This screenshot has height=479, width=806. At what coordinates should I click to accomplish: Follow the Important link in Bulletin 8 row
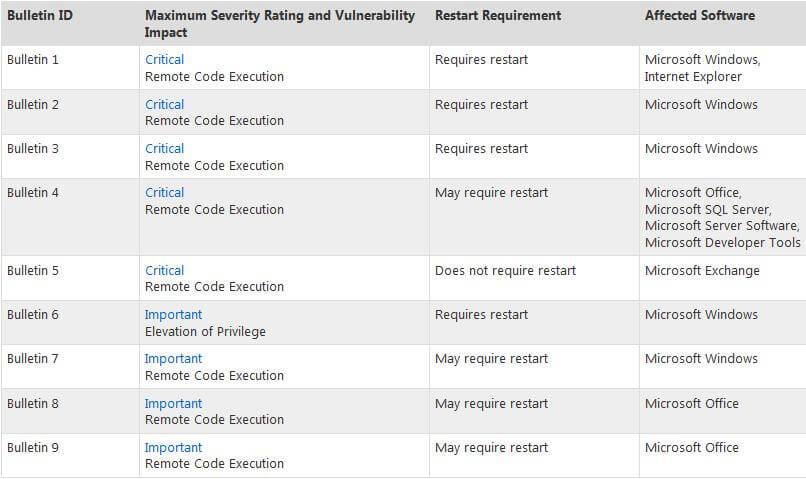click(x=173, y=404)
